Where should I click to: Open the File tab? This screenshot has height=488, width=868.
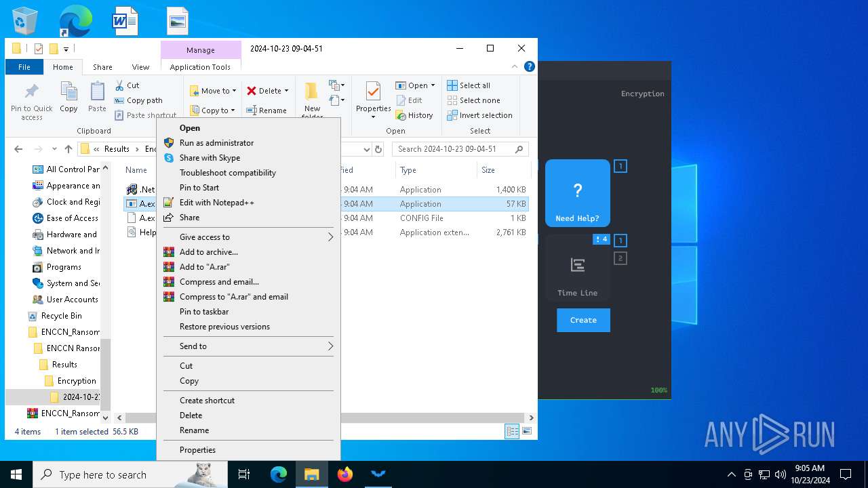(24, 67)
